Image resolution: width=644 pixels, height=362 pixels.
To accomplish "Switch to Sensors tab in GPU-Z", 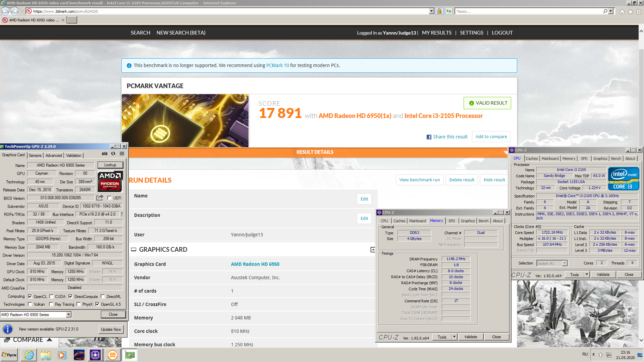I will click(x=35, y=156).
